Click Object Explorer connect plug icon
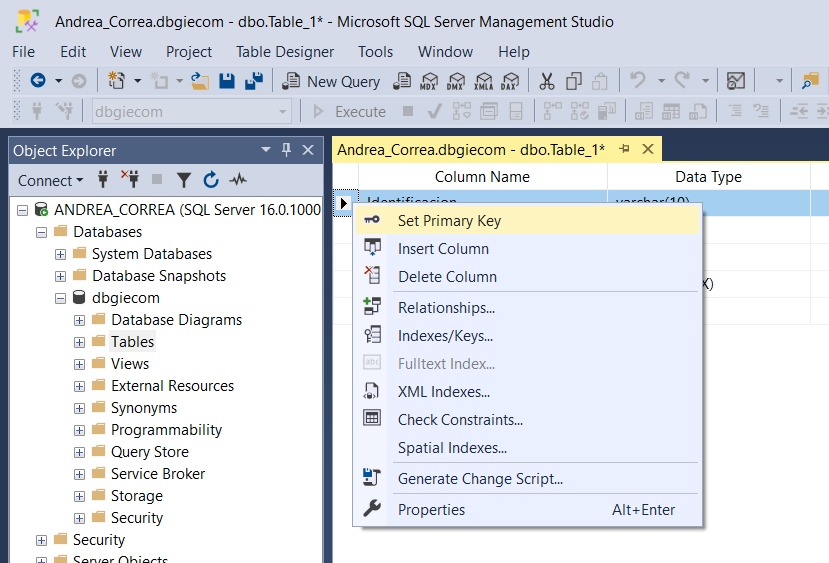829x563 pixels. 103,180
